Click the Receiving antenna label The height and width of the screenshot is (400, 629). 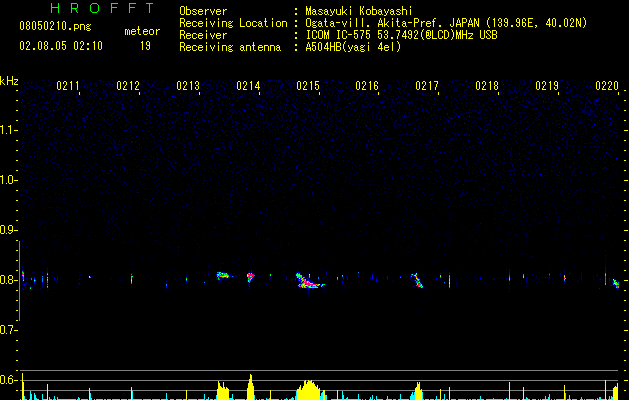(230, 47)
